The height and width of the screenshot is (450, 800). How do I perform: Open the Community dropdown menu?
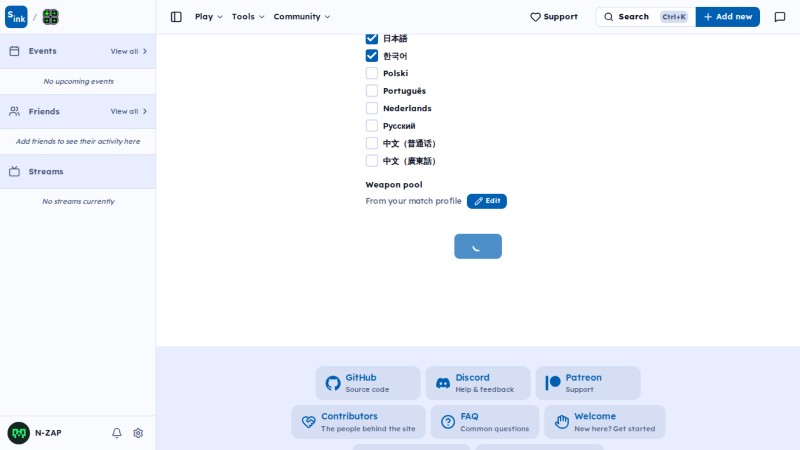coord(302,17)
